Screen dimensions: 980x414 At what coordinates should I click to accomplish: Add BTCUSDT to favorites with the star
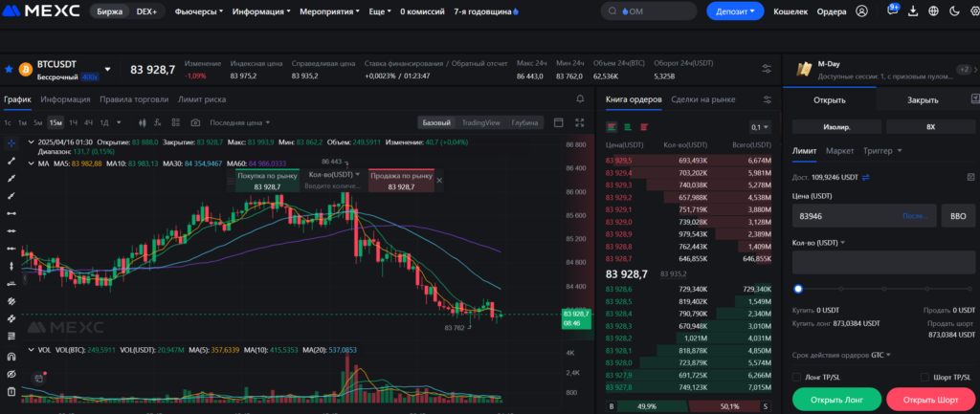click(x=9, y=69)
